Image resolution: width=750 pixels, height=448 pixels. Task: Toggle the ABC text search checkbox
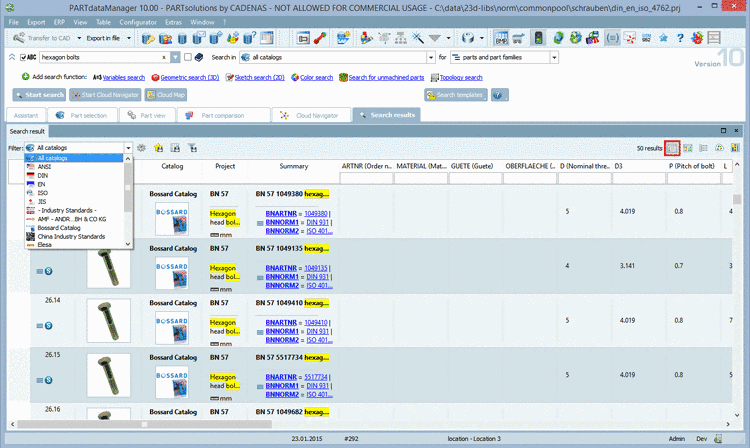click(x=24, y=58)
